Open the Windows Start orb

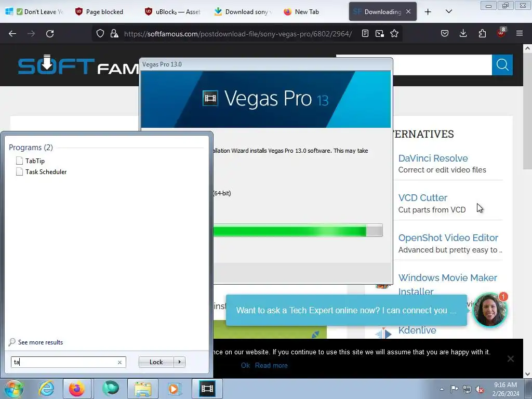(14, 389)
